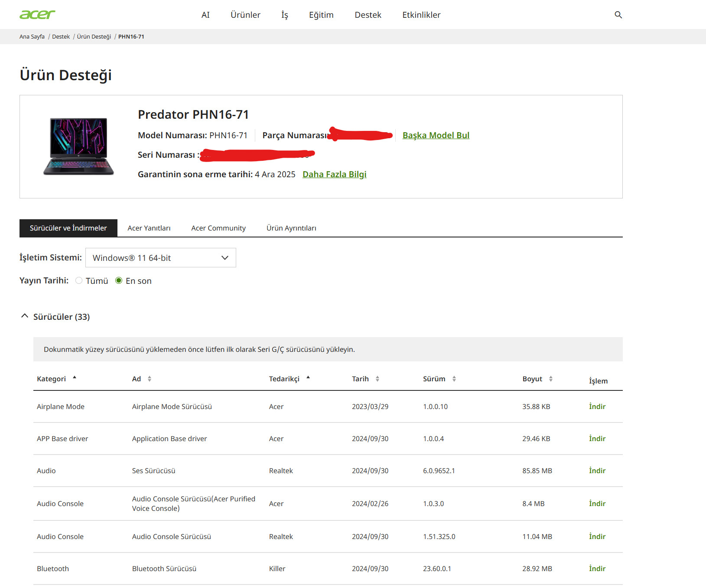Click the version 1.51.325.0 cell
The width and height of the screenshot is (706, 588).
coord(439,536)
